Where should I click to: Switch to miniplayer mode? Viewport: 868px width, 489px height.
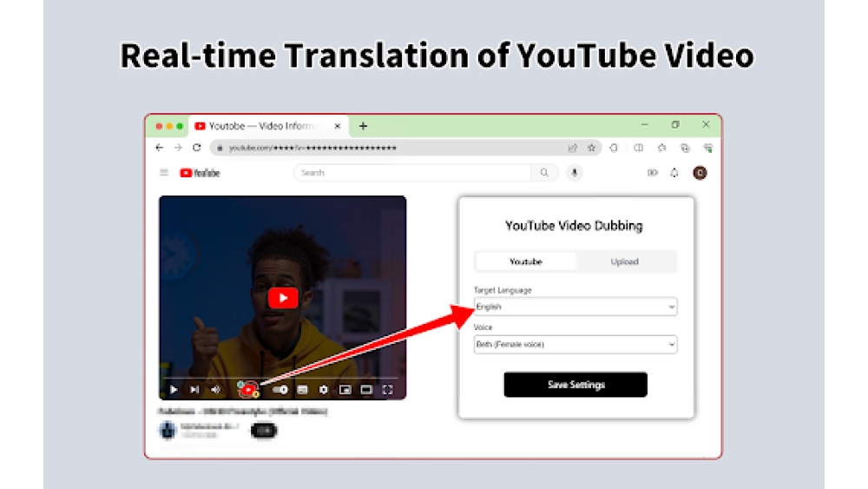pyautogui.click(x=345, y=390)
